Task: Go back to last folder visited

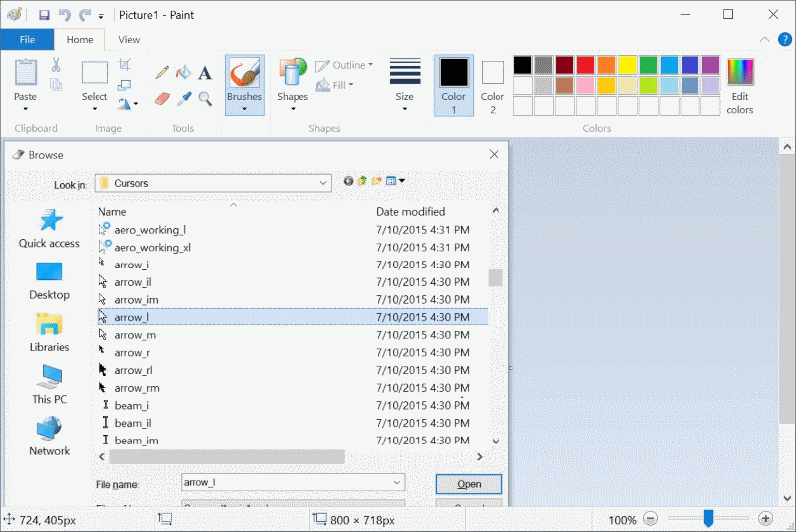Action: tap(348, 181)
